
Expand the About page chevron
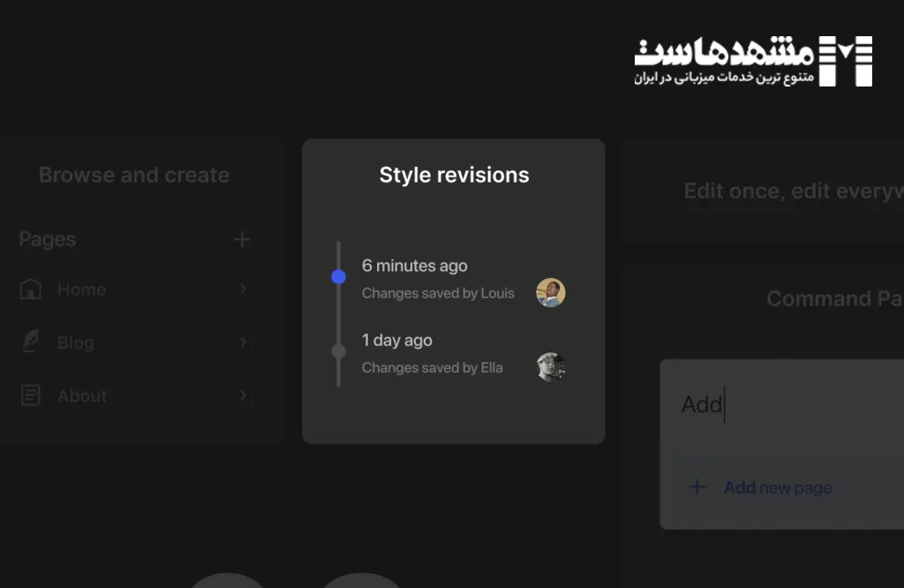[243, 396]
